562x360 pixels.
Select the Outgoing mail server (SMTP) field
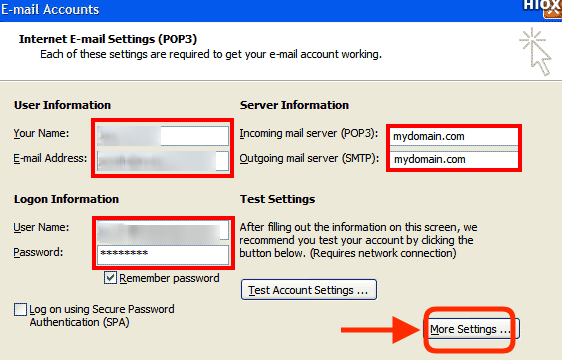pos(453,159)
